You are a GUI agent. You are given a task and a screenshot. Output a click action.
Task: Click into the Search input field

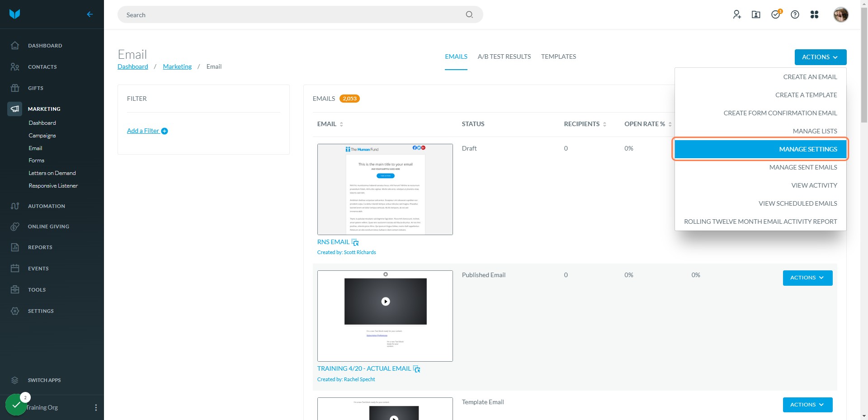pyautogui.click(x=300, y=14)
